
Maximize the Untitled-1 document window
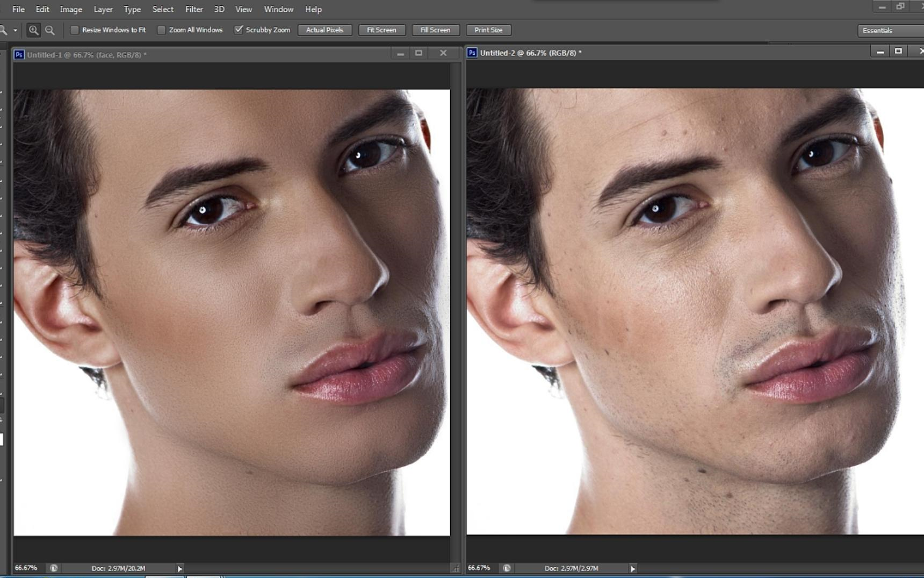pos(418,53)
